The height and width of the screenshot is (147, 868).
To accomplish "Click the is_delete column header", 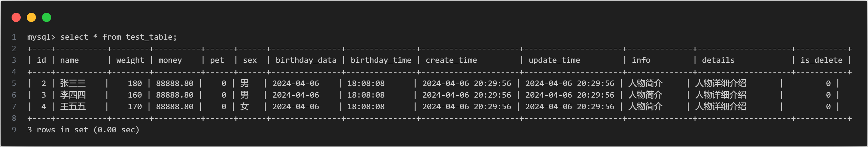I will pos(821,60).
